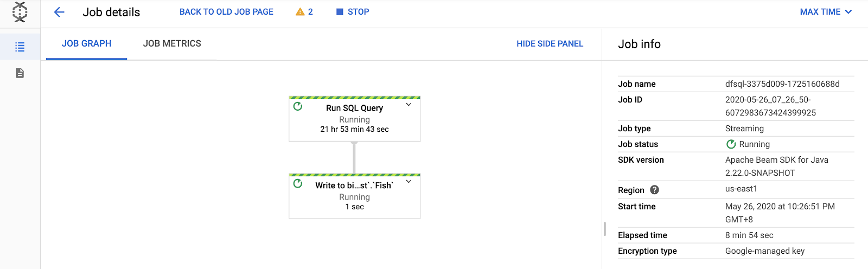Click running icon on Write to Fish step
Viewport: 868px width, 269px height.
[298, 184]
